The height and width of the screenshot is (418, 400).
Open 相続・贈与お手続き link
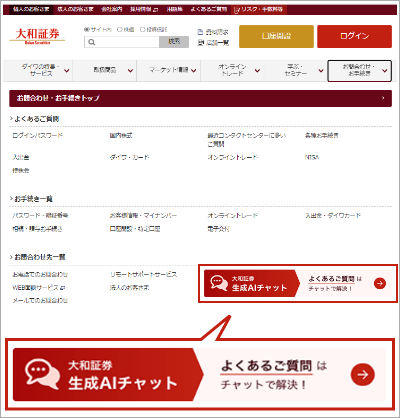(x=37, y=229)
